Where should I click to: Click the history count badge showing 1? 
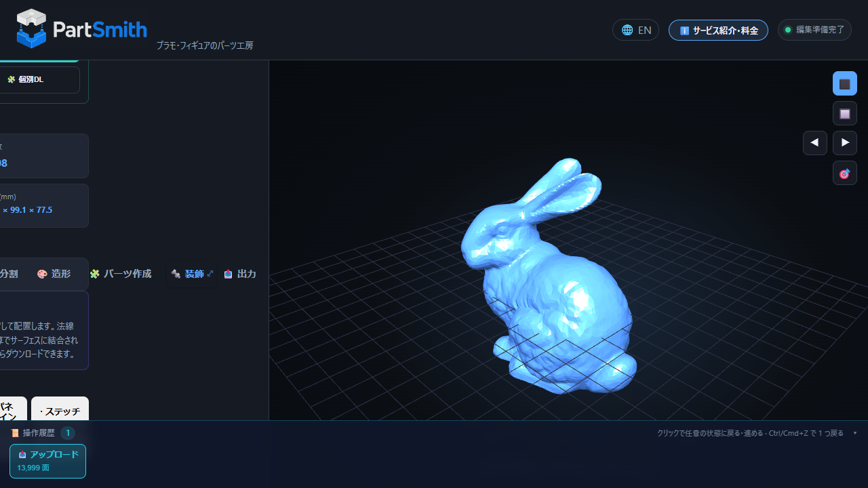tap(68, 433)
